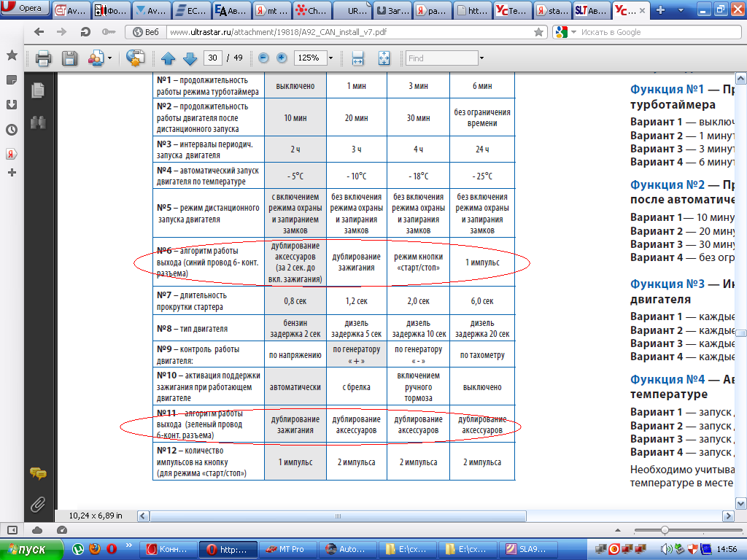
Task: Open the MT Pro taskbar window
Action: tap(287, 550)
